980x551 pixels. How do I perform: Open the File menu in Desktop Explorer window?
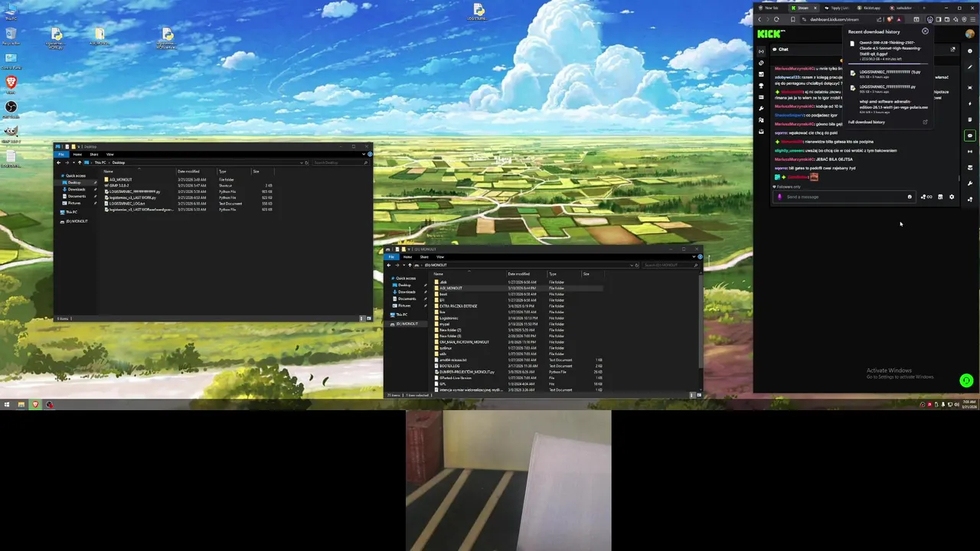pos(61,154)
